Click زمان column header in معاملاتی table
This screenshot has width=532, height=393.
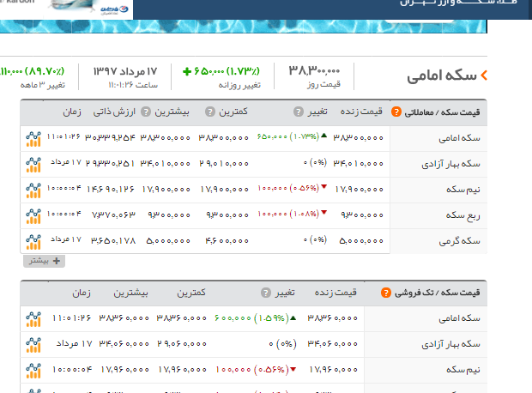click(72, 112)
